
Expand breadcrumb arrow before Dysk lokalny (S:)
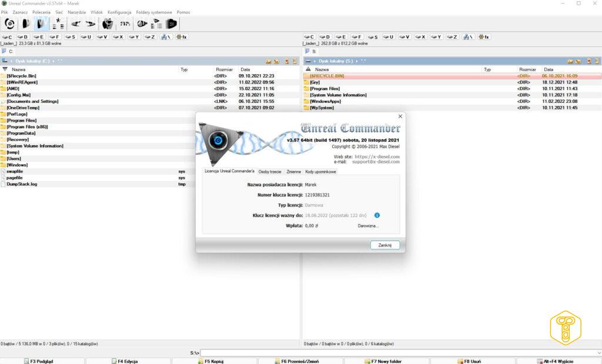pyautogui.click(x=315, y=61)
